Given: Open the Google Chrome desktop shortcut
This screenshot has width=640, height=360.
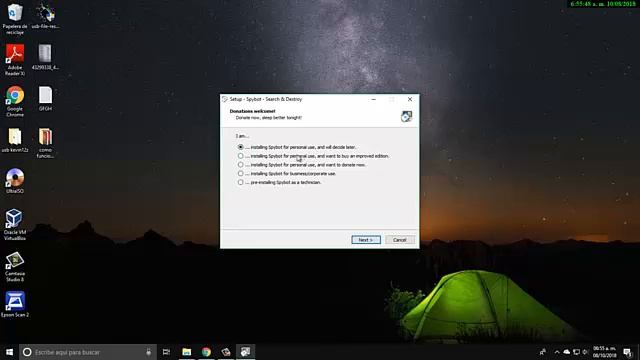Looking at the screenshot, I should (x=15, y=101).
